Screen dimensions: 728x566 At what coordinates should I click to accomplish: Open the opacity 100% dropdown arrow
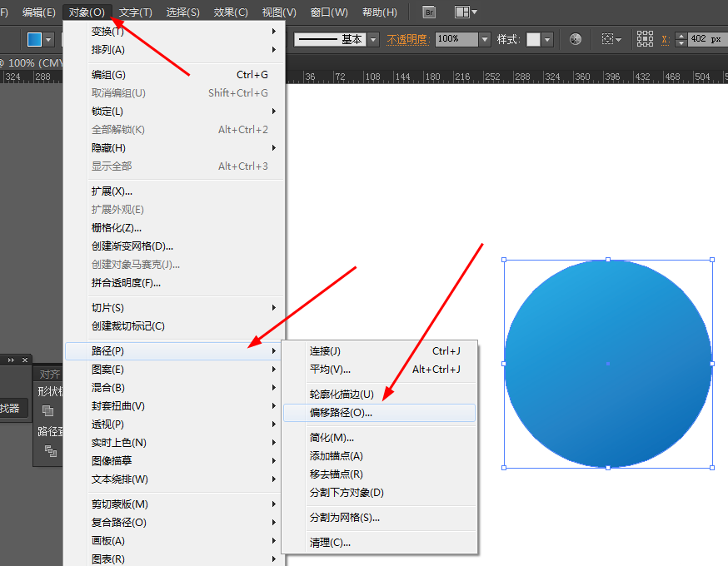click(x=485, y=39)
